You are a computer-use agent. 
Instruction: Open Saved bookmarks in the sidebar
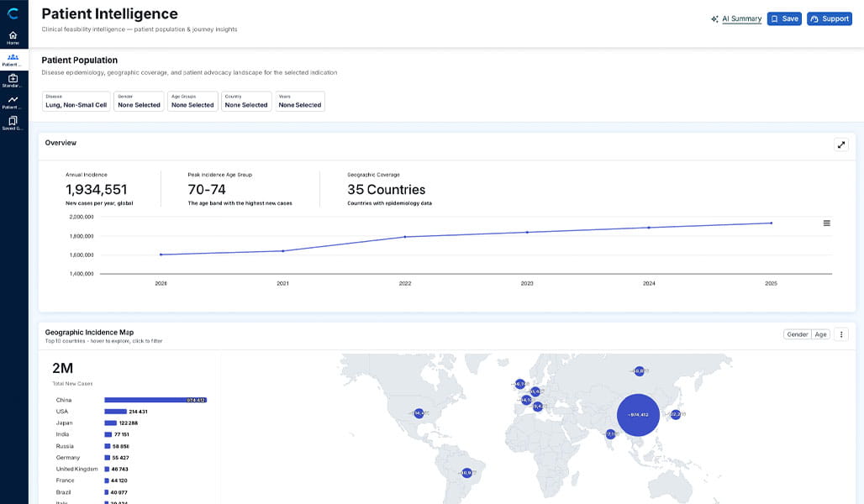tap(13, 123)
